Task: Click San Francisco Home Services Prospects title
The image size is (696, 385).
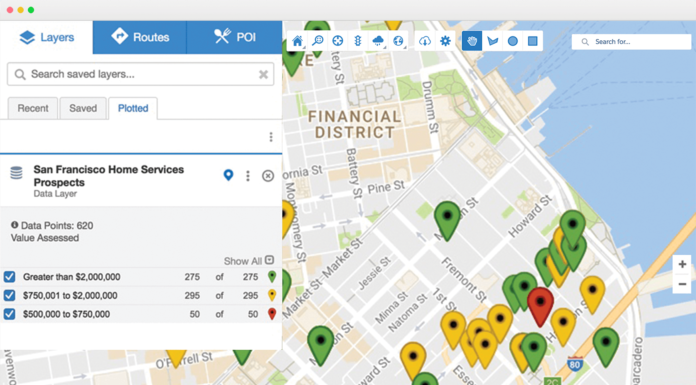Action: tap(109, 176)
